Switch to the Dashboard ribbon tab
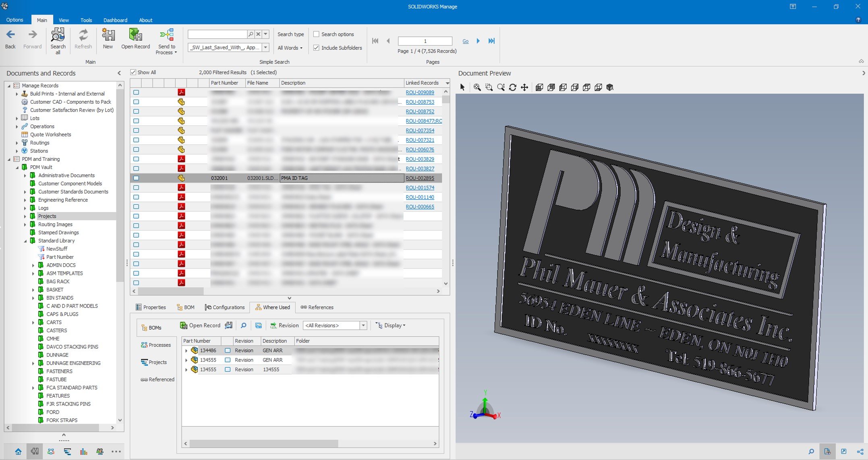Viewport: 868px width, 460px height. tap(115, 20)
